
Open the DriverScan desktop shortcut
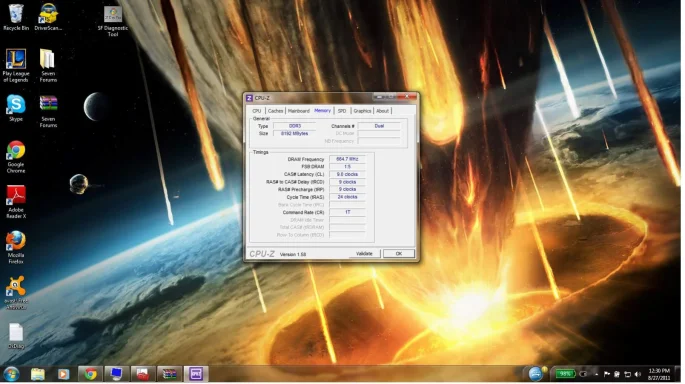pos(48,17)
